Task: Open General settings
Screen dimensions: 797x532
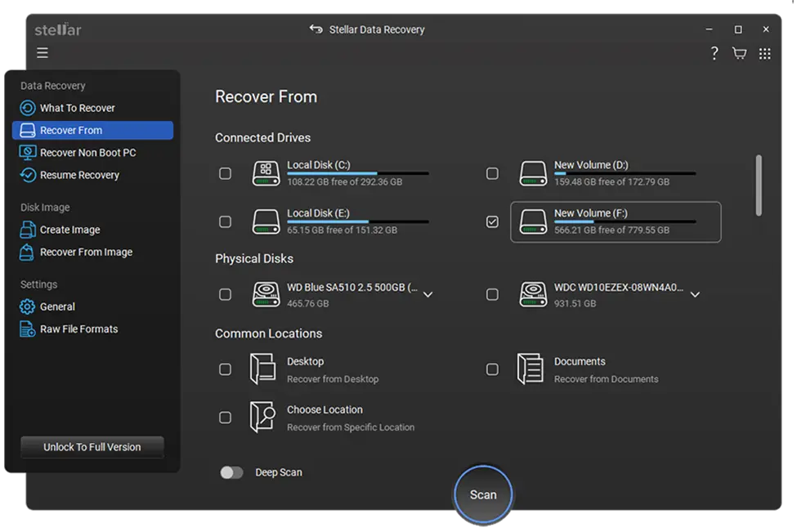Action: 57,307
